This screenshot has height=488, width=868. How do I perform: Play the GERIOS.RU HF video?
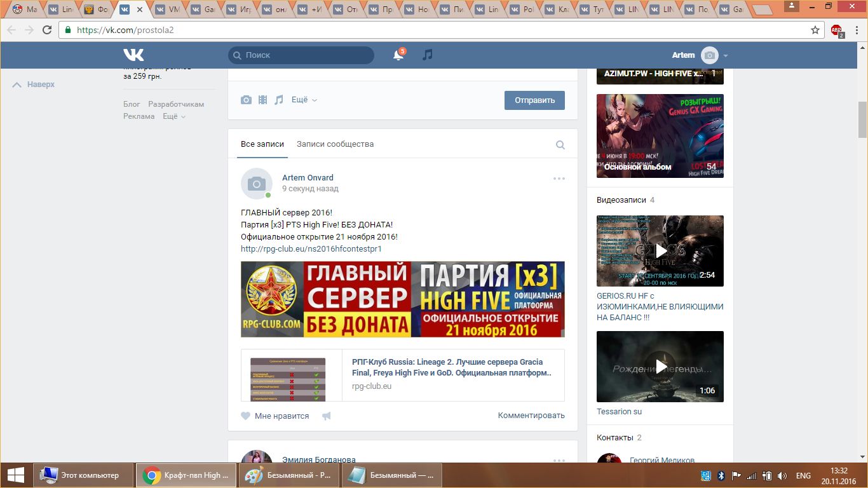660,251
